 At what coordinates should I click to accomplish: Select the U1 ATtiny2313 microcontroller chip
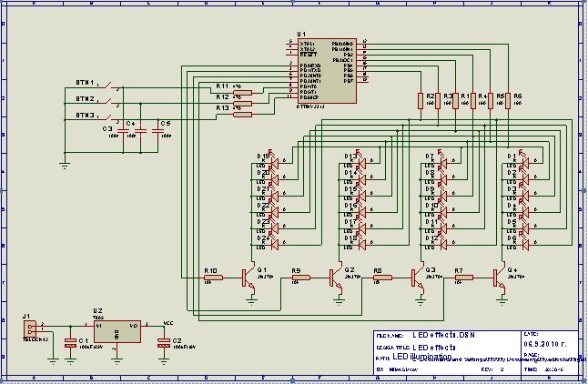coord(327,70)
